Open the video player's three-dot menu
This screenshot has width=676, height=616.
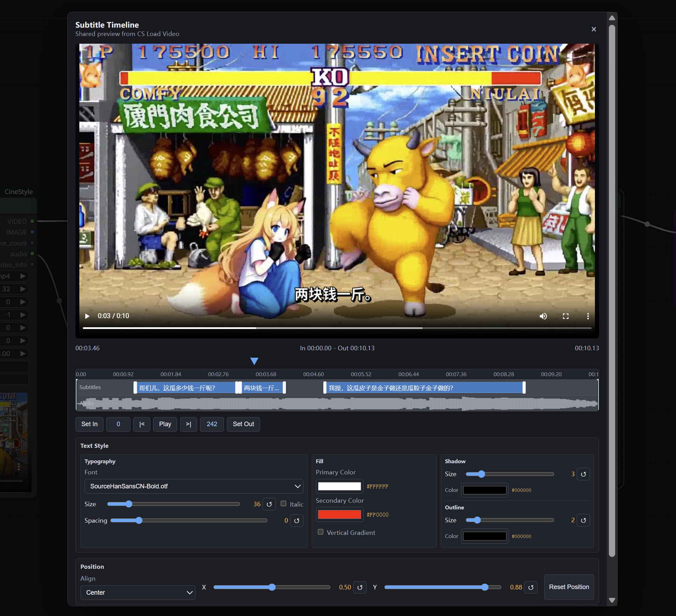point(588,316)
